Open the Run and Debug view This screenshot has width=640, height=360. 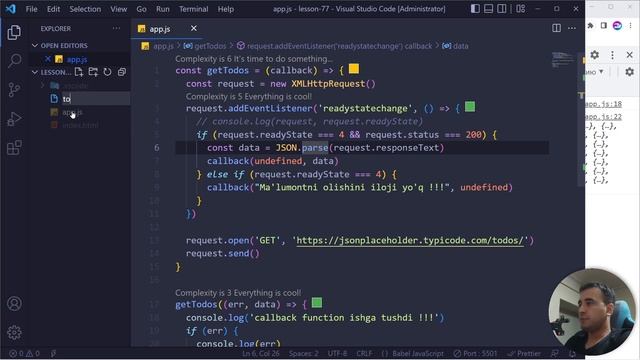pyautogui.click(x=14, y=119)
